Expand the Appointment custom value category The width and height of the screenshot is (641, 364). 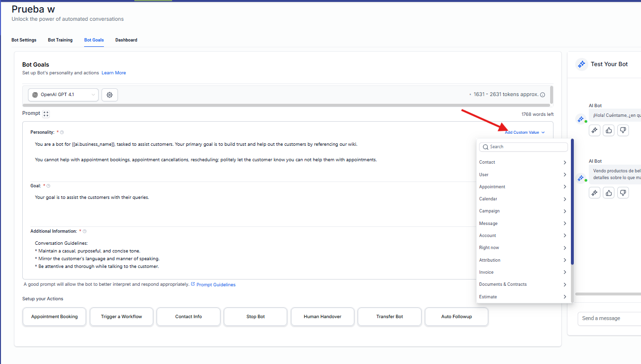522,187
